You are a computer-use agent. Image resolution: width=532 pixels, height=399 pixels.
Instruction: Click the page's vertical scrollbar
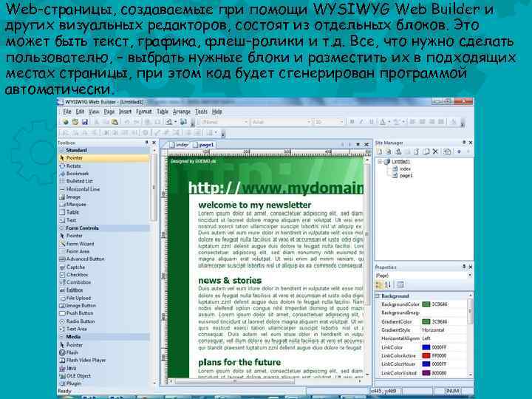[367, 266]
